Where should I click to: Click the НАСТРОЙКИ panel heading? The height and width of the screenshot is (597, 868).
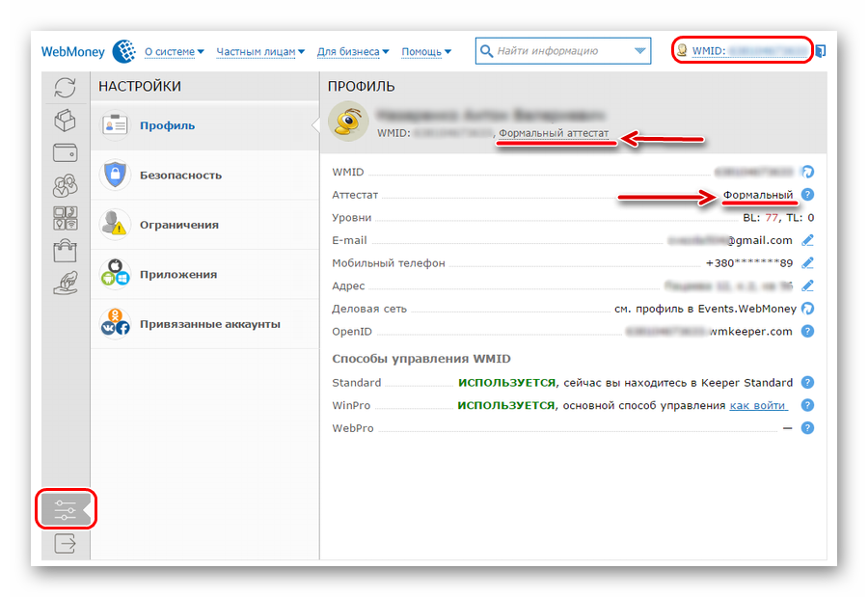[x=140, y=87]
